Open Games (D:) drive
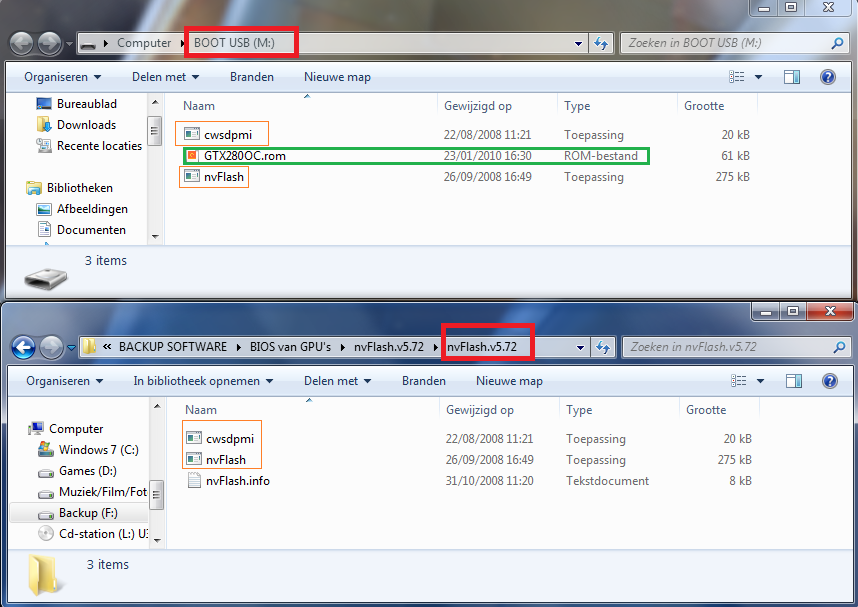The width and height of the screenshot is (858, 607). tap(77, 471)
